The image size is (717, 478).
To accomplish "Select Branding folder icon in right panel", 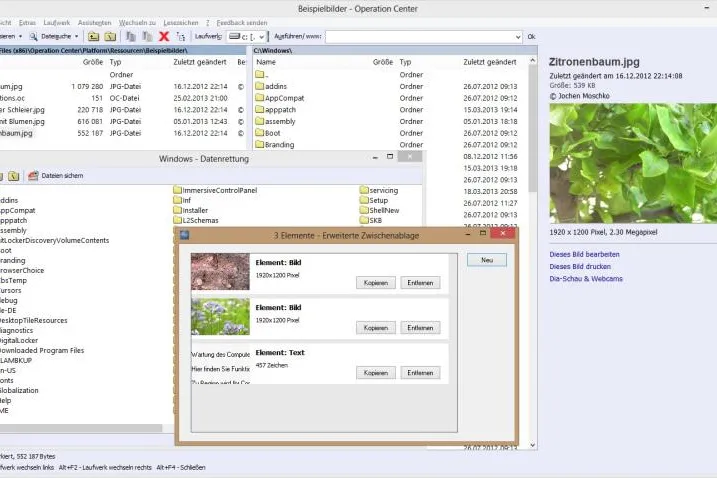I will coord(260,145).
